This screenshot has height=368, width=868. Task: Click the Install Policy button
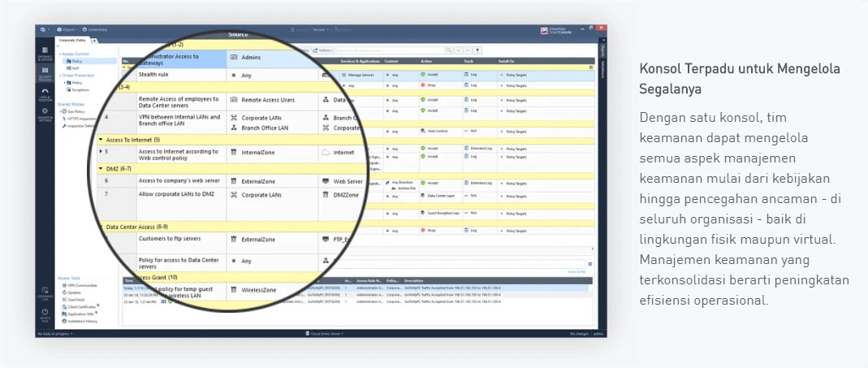95,29
